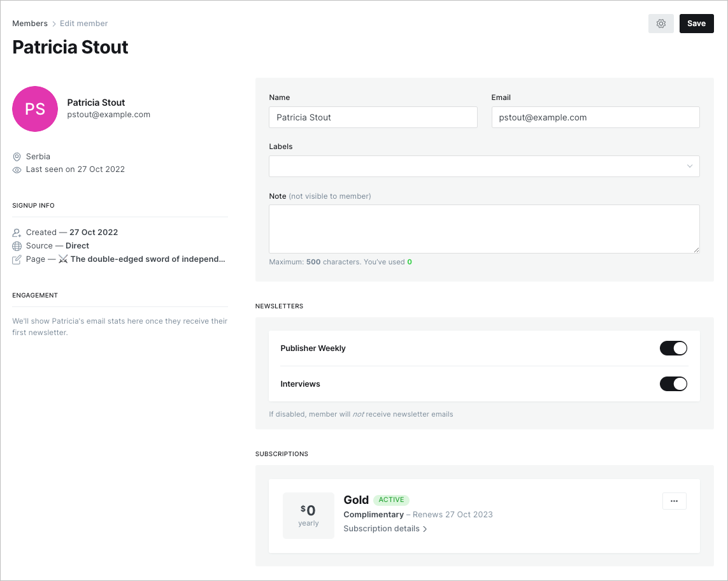Toggle the Publisher Weekly newsletter switch

point(673,348)
